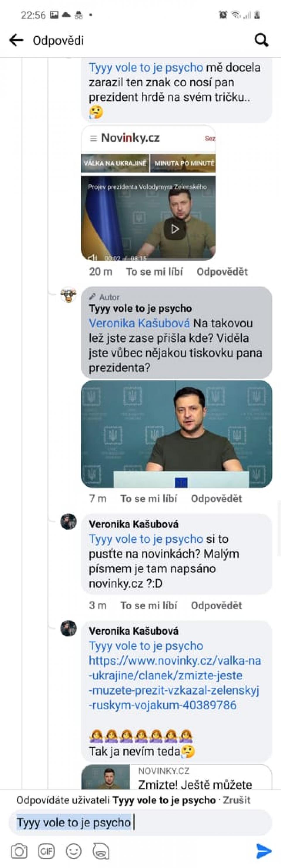
Task: Open search with the magnifier icon
Action: (x=261, y=40)
